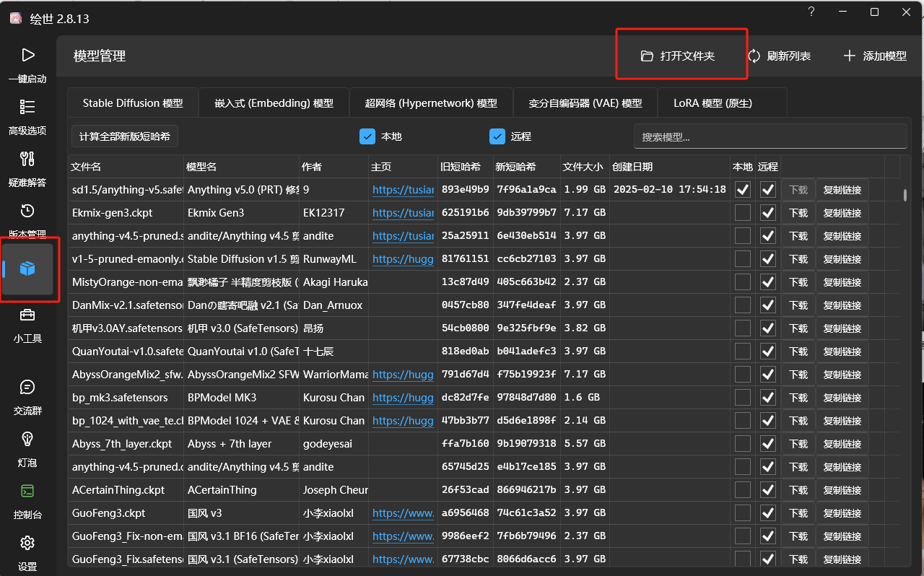Toggle 本地 checkbox for anything-v5 row
This screenshot has width=924, height=576.
tap(743, 190)
